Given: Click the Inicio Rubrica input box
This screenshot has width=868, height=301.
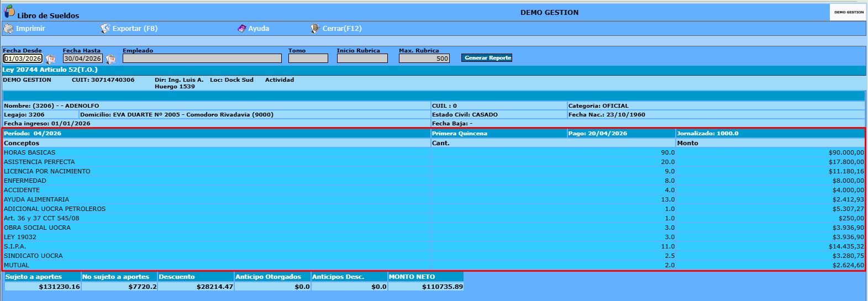Looking at the screenshot, I should point(362,58).
